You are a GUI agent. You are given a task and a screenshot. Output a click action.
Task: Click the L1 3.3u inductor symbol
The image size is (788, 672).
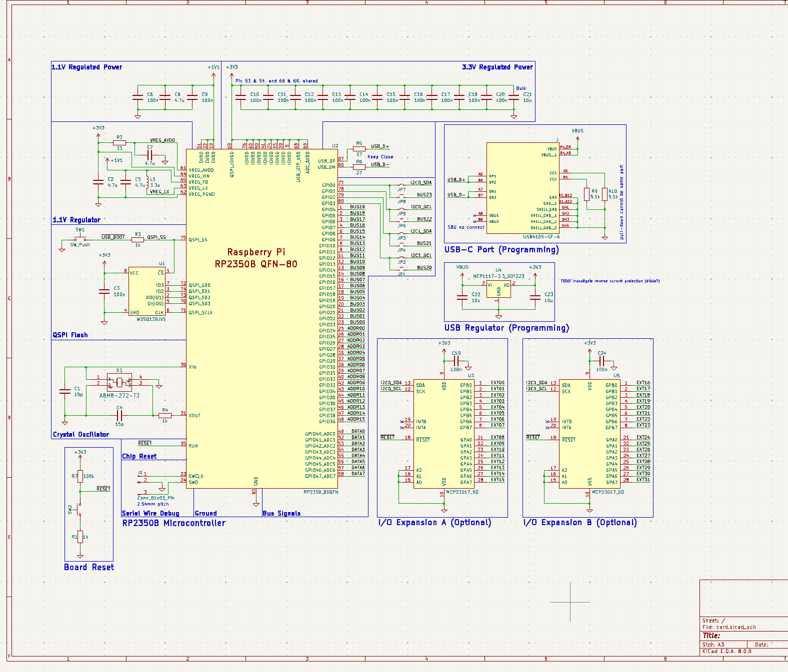147,182
